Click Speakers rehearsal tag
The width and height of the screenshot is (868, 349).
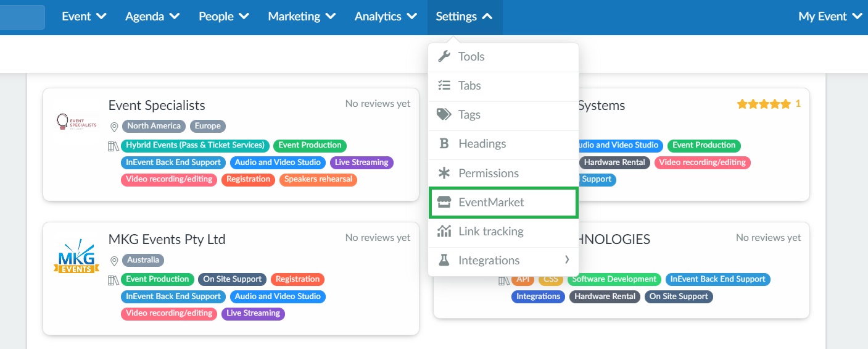click(x=318, y=179)
